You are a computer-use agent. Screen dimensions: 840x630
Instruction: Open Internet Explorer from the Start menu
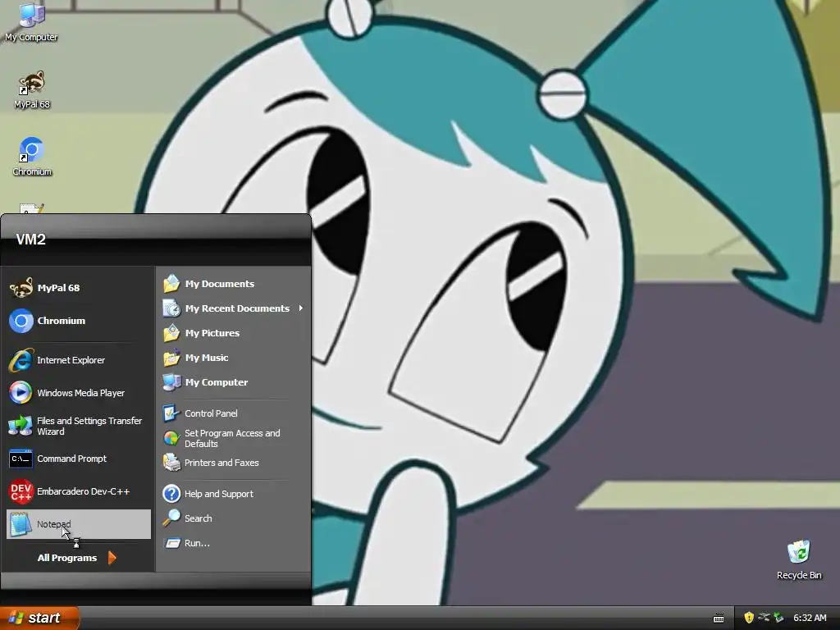78,360
